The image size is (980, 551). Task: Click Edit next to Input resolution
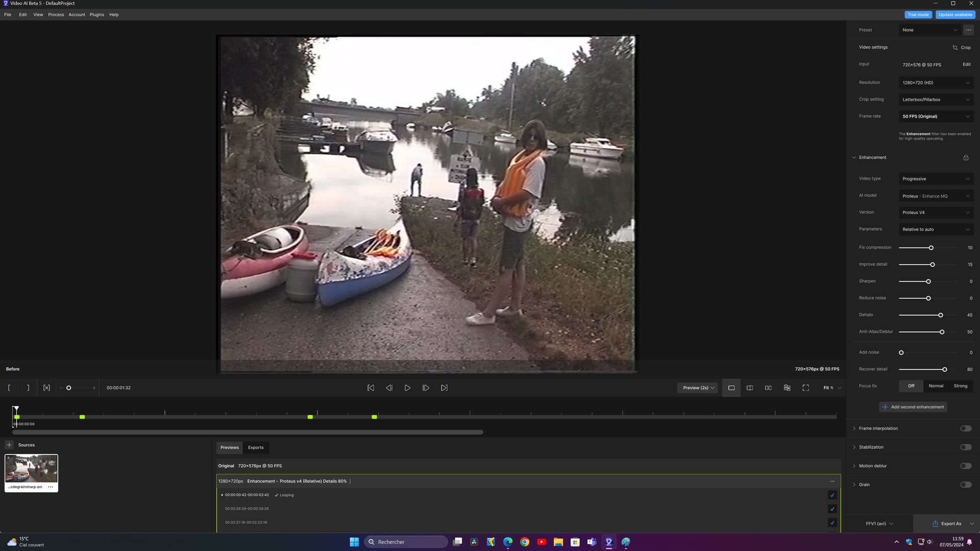[x=966, y=64]
